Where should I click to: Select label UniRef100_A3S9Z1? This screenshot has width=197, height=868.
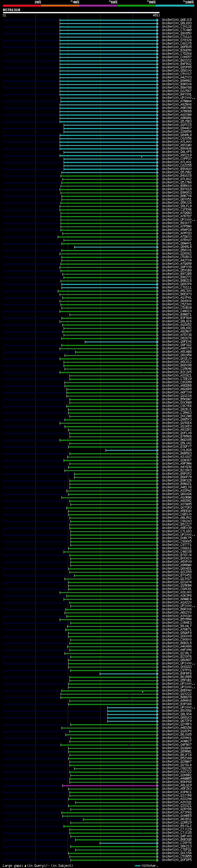coord(177,376)
